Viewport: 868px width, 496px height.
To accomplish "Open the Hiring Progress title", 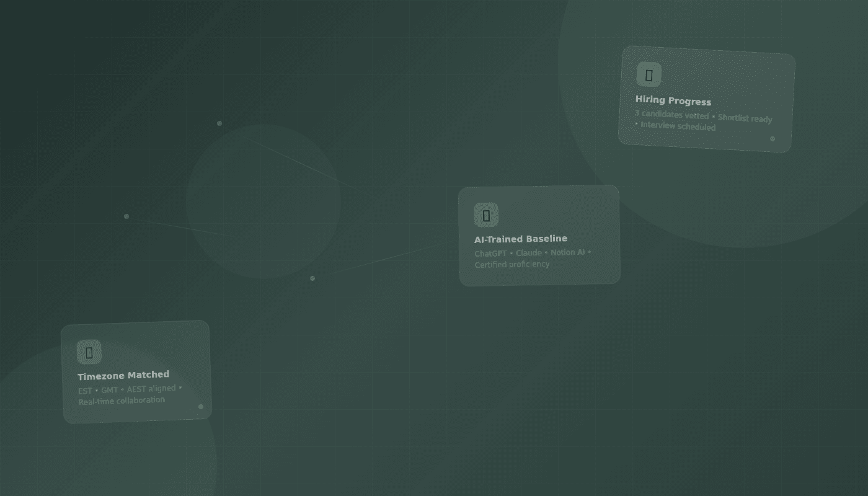I will (673, 101).
